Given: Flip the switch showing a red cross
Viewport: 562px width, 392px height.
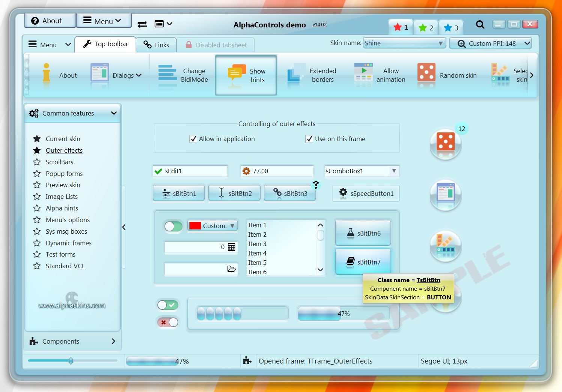Looking at the screenshot, I should [x=167, y=322].
